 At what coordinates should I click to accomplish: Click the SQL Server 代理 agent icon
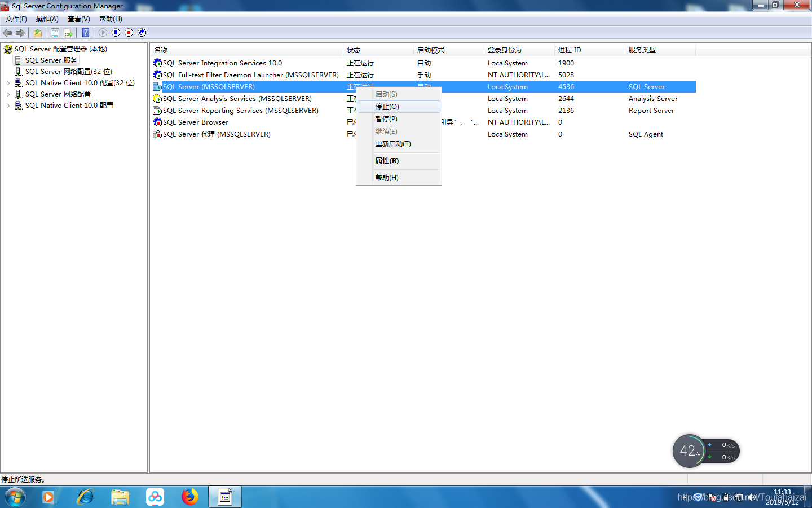pyautogui.click(x=157, y=134)
